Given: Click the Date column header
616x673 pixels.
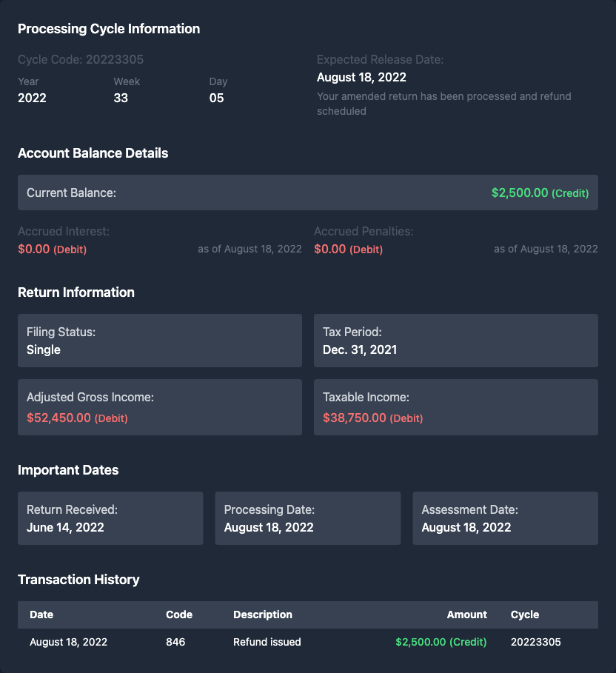Looking at the screenshot, I should click(x=41, y=615).
